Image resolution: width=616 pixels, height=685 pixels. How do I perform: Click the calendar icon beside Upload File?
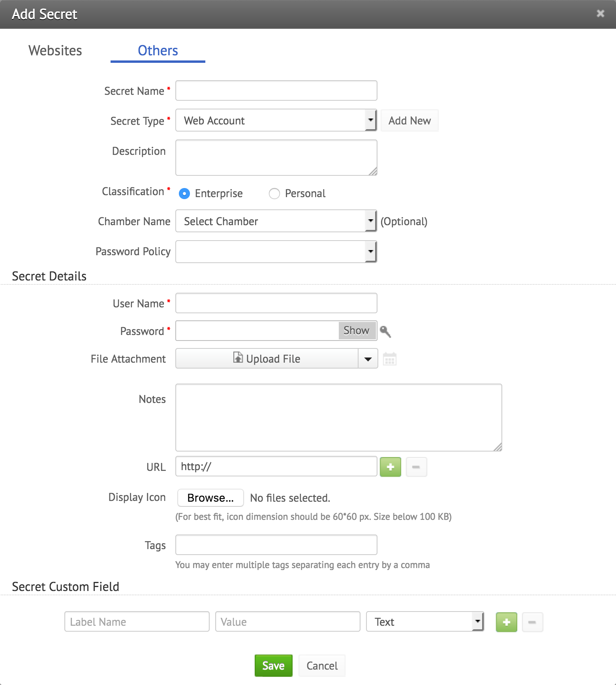pyautogui.click(x=389, y=359)
